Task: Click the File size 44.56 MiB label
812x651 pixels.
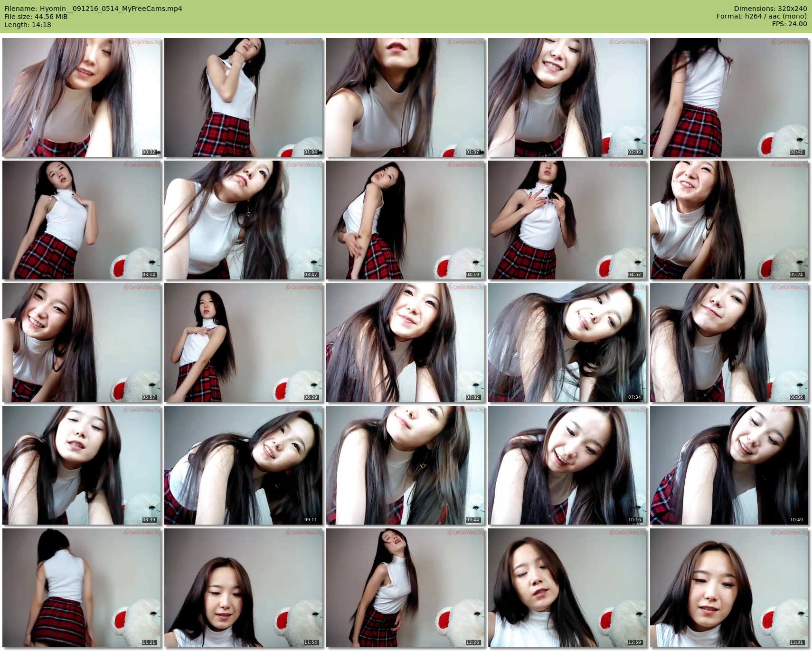Action: point(36,17)
